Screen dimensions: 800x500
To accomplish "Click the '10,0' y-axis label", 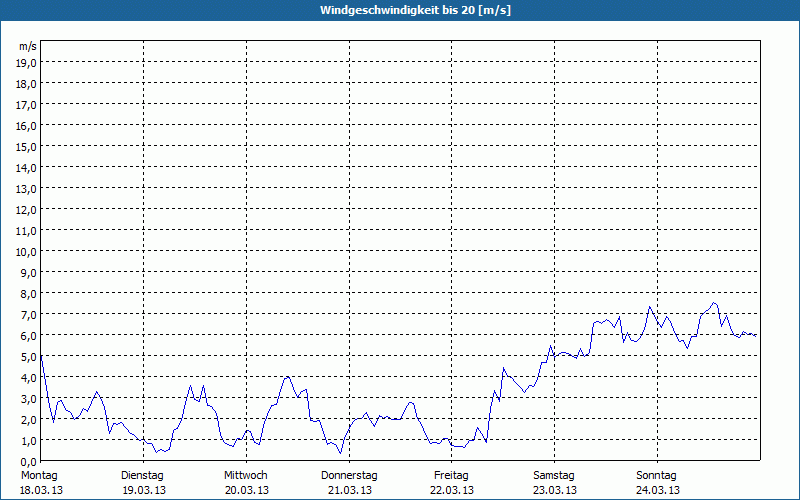I will pos(27,252).
